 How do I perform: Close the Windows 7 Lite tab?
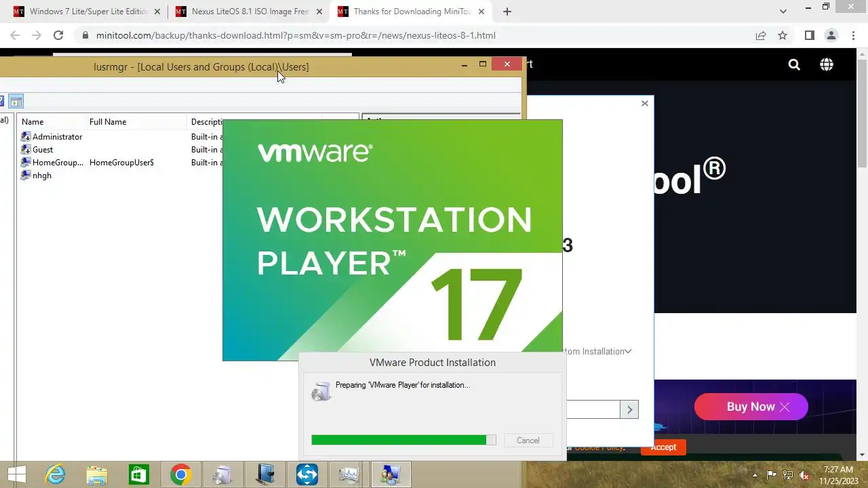pyautogui.click(x=158, y=12)
